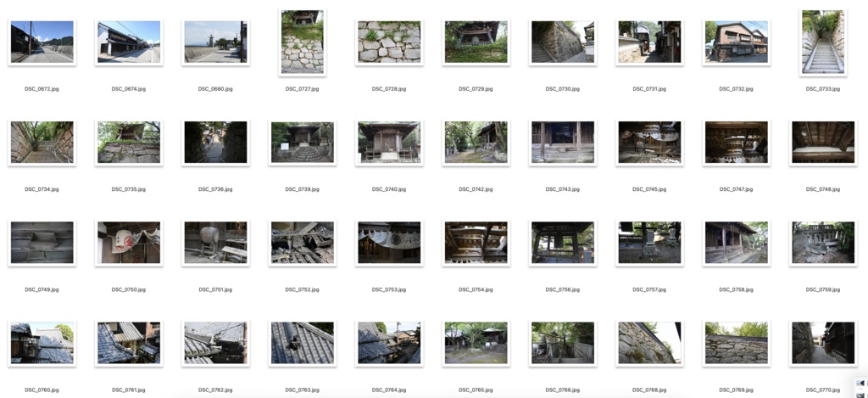Click the file name DSC_0749.jpg
Screen dimensions: 868x398
pyautogui.click(x=42, y=289)
